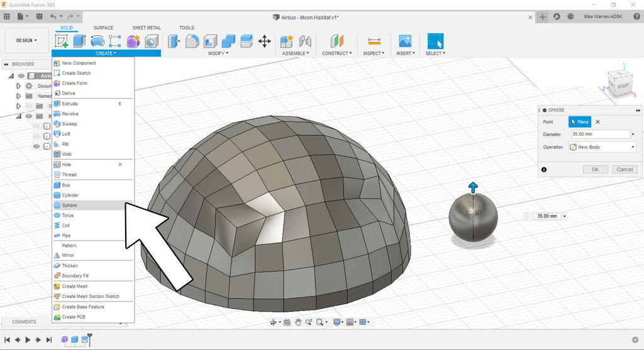Click OK in the Sphere dialog
This screenshot has width=644, height=350.
tap(595, 169)
